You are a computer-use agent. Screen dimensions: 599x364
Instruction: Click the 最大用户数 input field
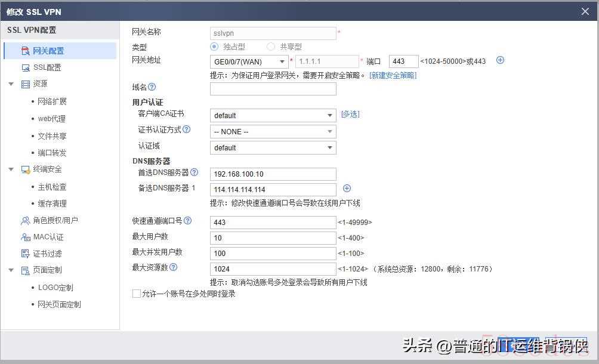(x=273, y=237)
